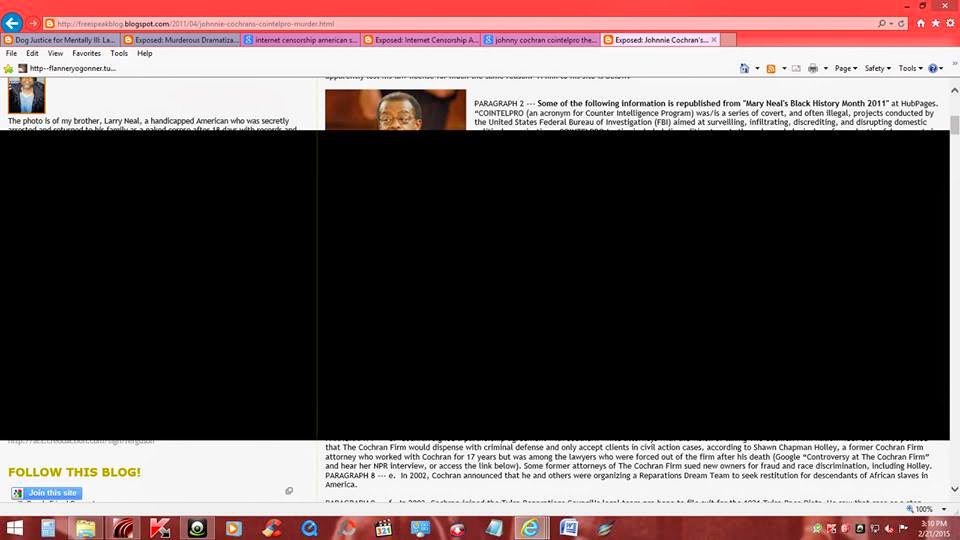Open the Help menu

pos(144,53)
